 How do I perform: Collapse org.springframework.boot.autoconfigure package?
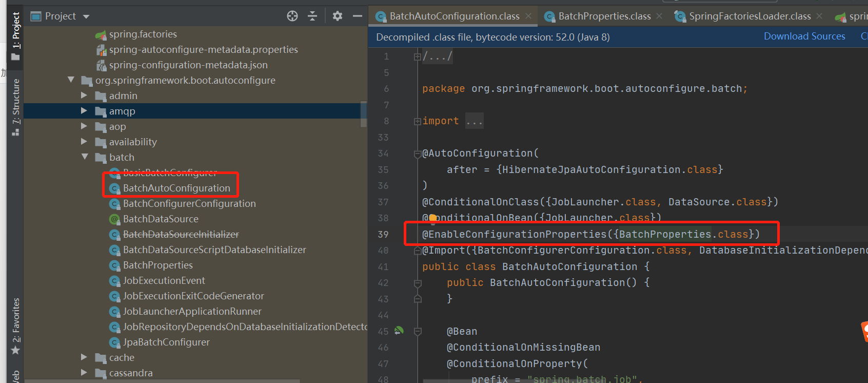71,80
